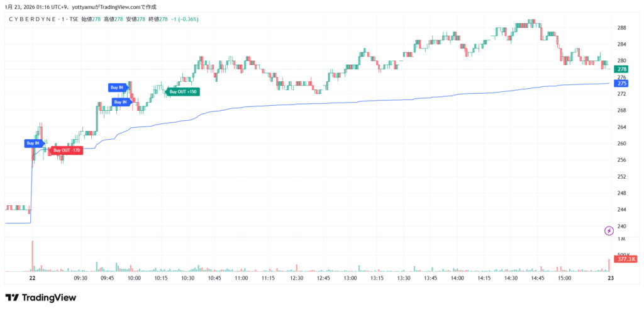This screenshot has width=644, height=311.
Task: Click the purple lightning bolt icon
Action: [608, 230]
